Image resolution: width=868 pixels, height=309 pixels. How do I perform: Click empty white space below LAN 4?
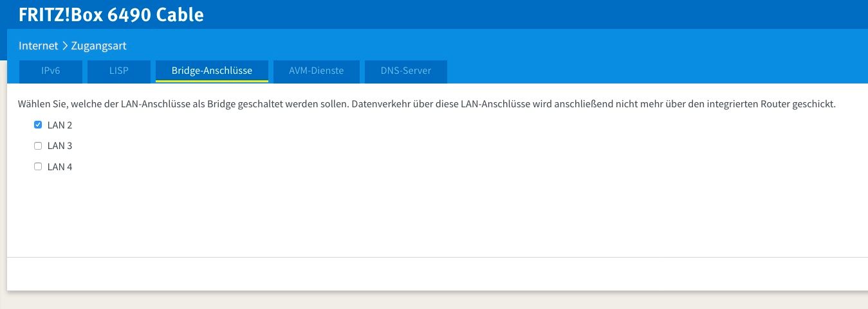[386, 212]
